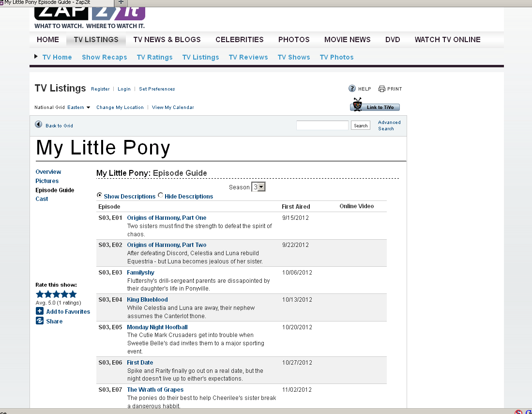532x414 pixels.
Task: Click Change My Location link
Action: [120, 107]
